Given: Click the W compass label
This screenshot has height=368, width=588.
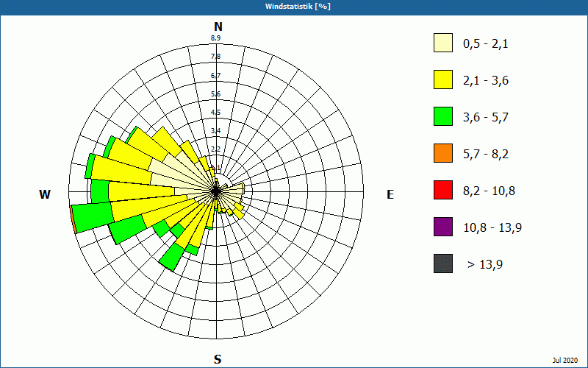Looking at the screenshot, I should tap(45, 194).
